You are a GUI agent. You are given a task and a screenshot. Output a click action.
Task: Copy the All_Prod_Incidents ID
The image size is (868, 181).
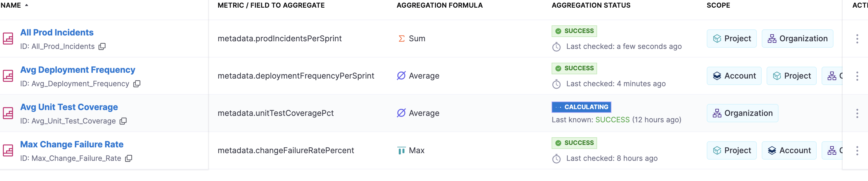(102, 46)
